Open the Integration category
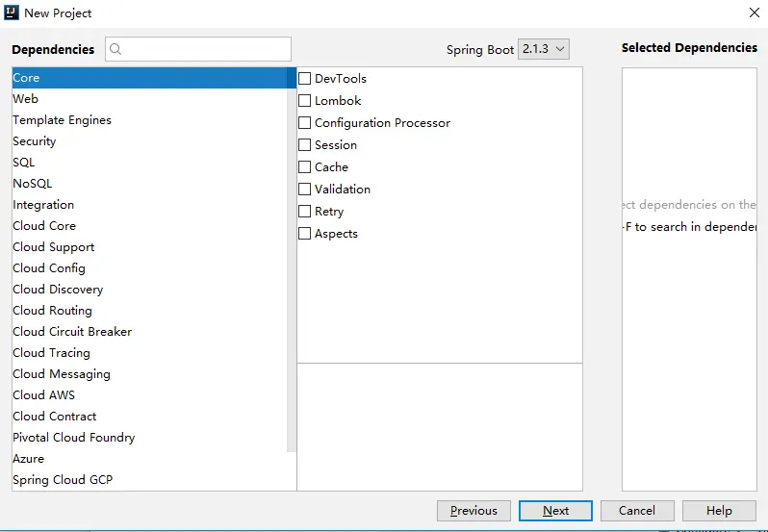The height and width of the screenshot is (532, 768). coord(149,205)
